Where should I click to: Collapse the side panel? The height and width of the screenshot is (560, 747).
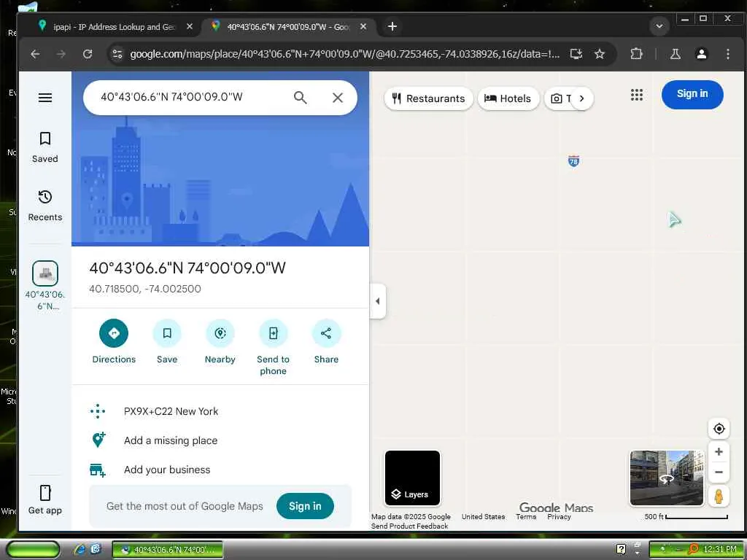pyautogui.click(x=378, y=301)
